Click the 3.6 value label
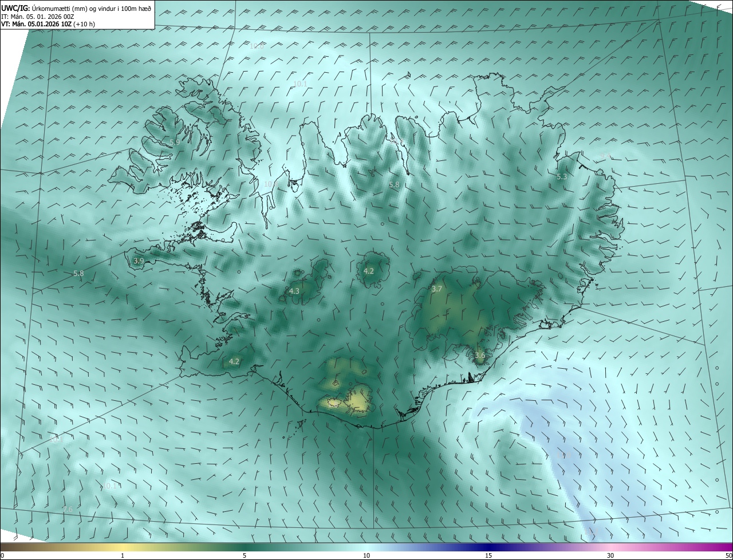Screen dimensions: 733x560 tap(480, 355)
